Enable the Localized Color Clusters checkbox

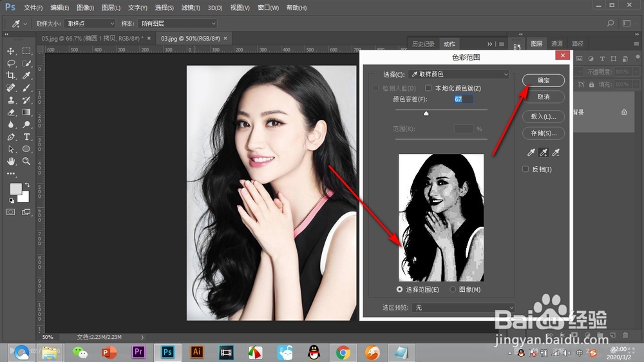click(x=428, y=88)
